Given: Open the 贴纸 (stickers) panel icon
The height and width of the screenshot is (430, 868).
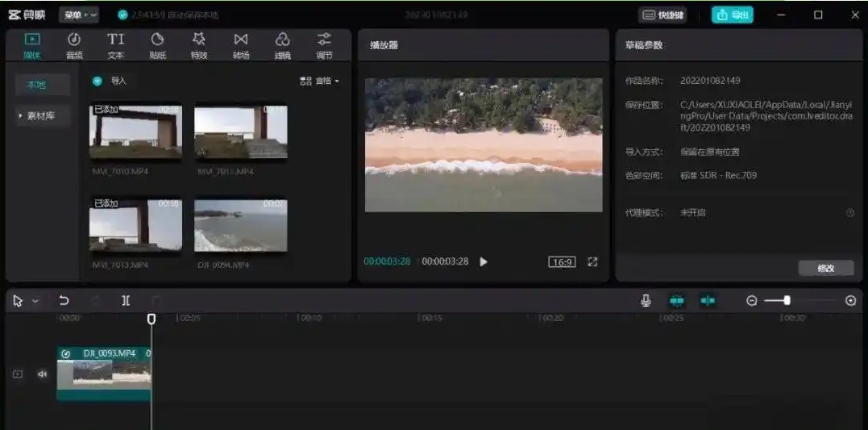Looking at the screenshot, I should pyautogui.click(x=158, y=45).
